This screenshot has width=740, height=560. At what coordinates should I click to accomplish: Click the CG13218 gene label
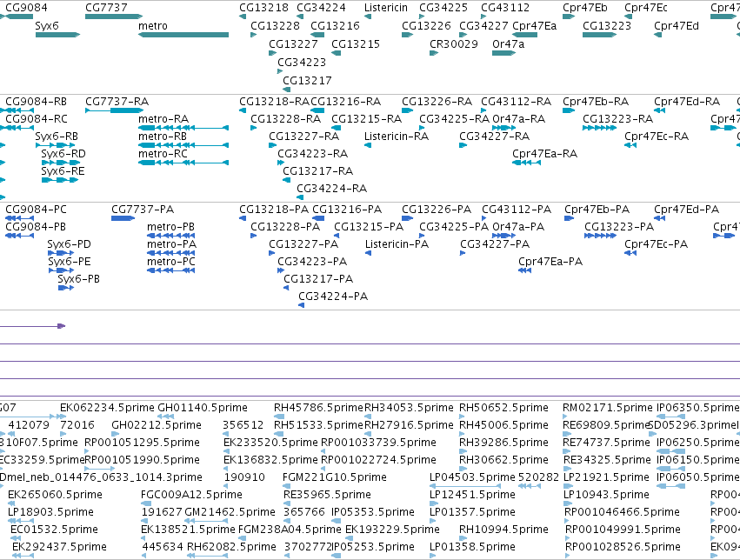pyautogui.click(x=263, y=8)
